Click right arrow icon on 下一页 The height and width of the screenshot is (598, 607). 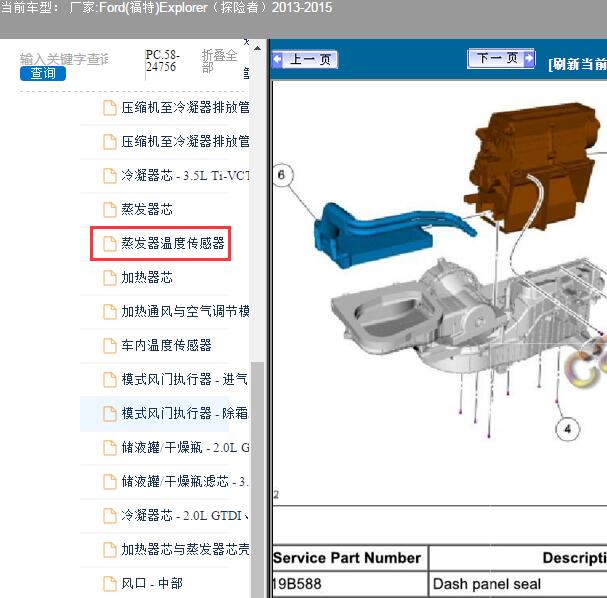(529, 58)
